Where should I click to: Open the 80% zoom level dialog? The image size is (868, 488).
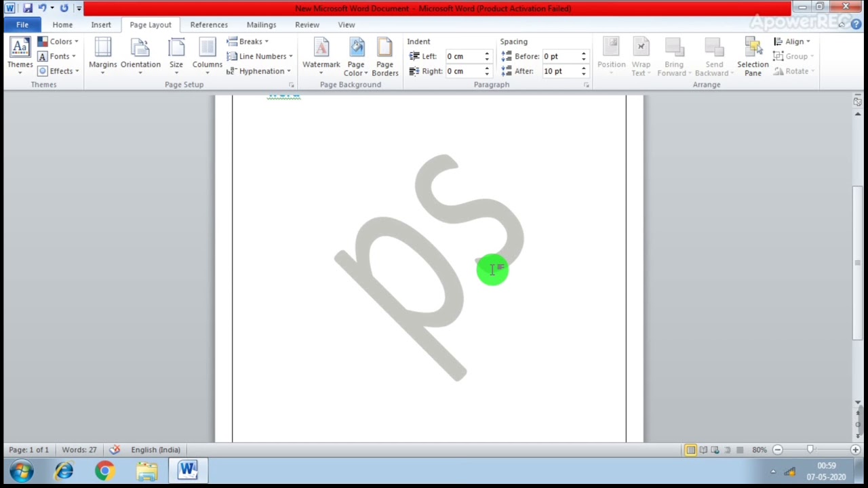[x=759, y=450]
